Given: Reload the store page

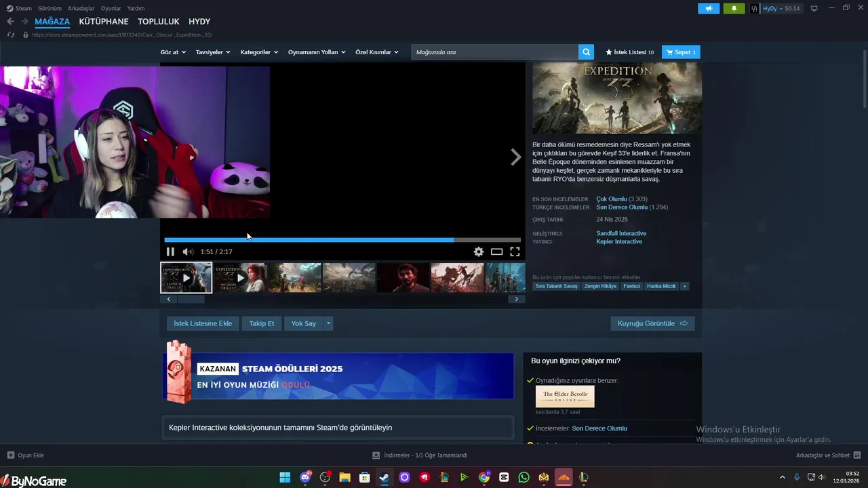Looking at the screenshot, I should click(x=11, y=35).
